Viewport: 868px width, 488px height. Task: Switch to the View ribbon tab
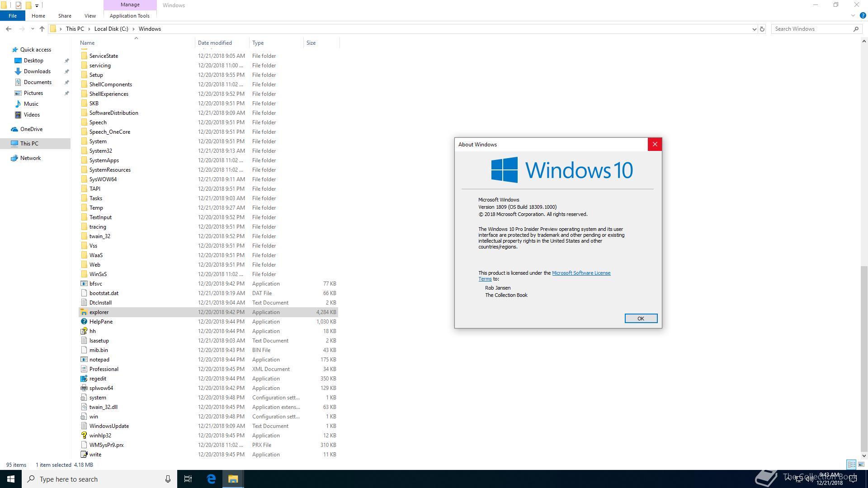pos(90,16)
